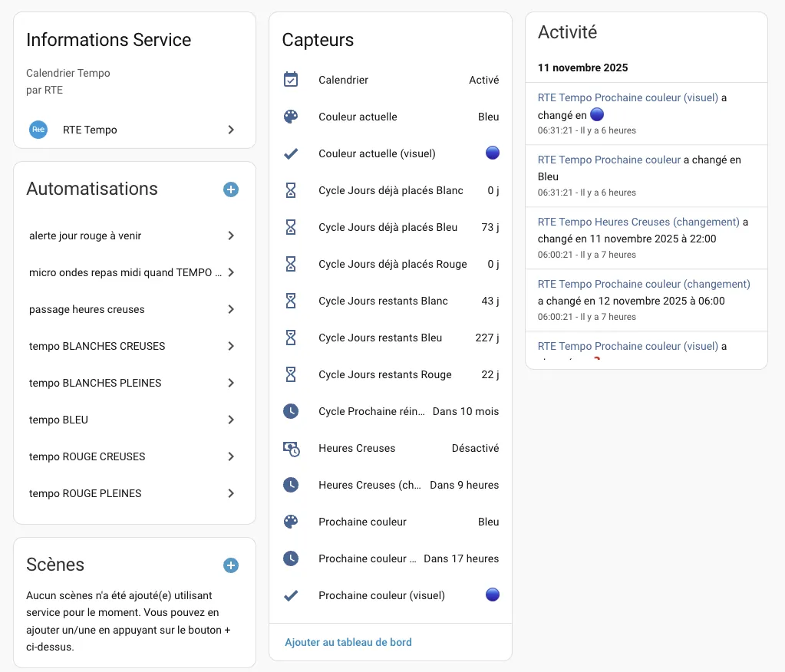Screen dimensions: 785x672
Task: Click hourglass icon for Cycle Jours restants Rouge
Action: [x=291, y=374]
